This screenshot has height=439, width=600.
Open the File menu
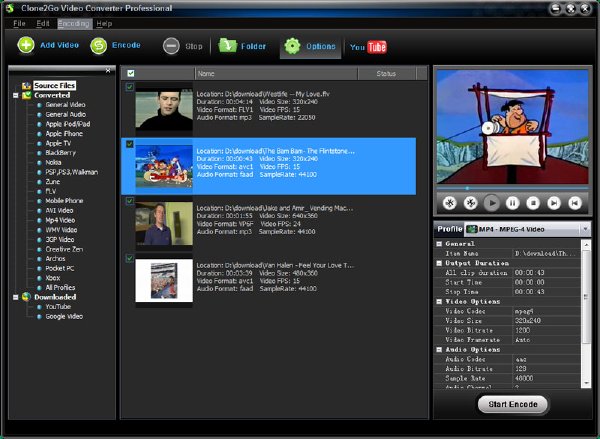(x=19, y=23)
